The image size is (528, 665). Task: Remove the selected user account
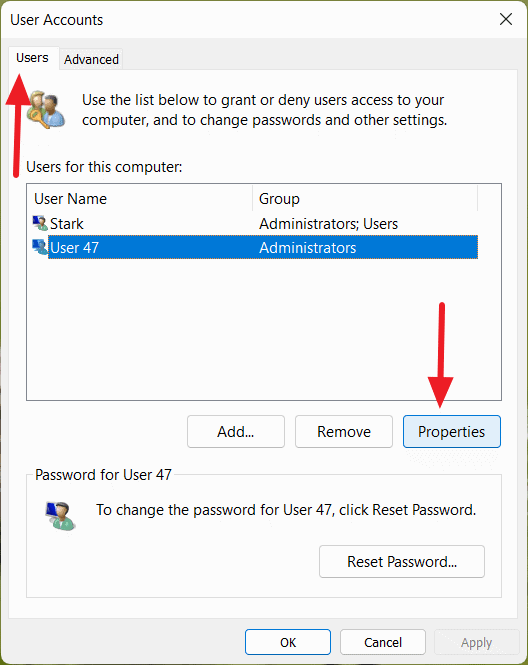click(344, 431)
